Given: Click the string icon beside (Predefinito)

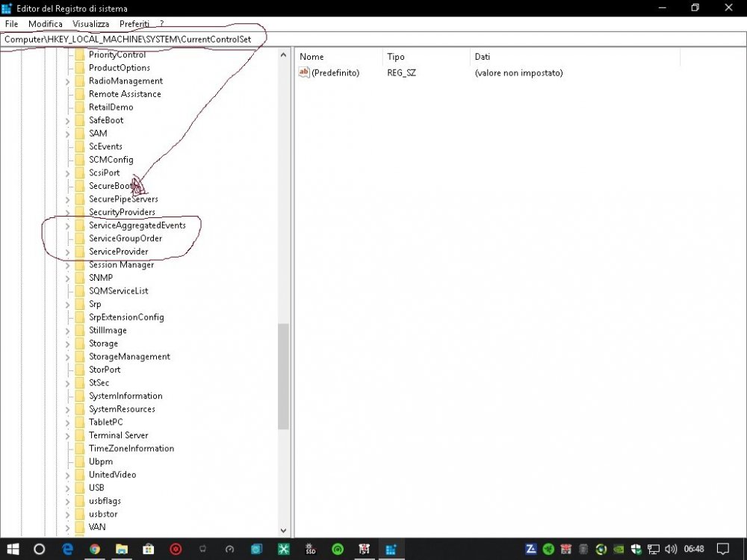Looking at the screenshot, I should (304, 72).
